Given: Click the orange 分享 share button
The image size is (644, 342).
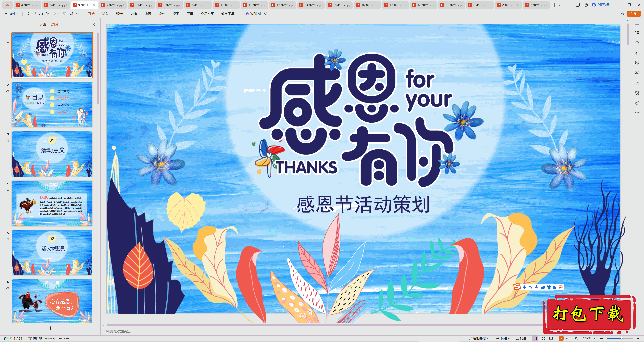Looking at the screenshot, I should tap(634, 14).
